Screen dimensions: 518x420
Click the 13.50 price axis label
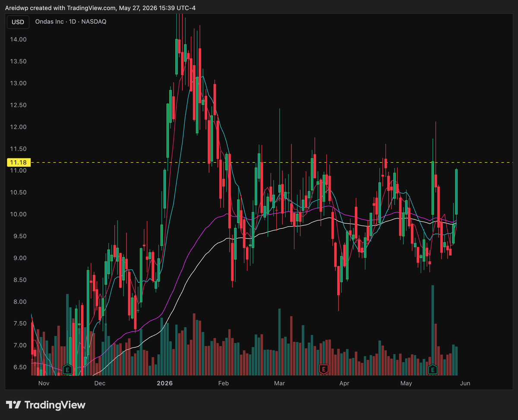click(18, 61)
